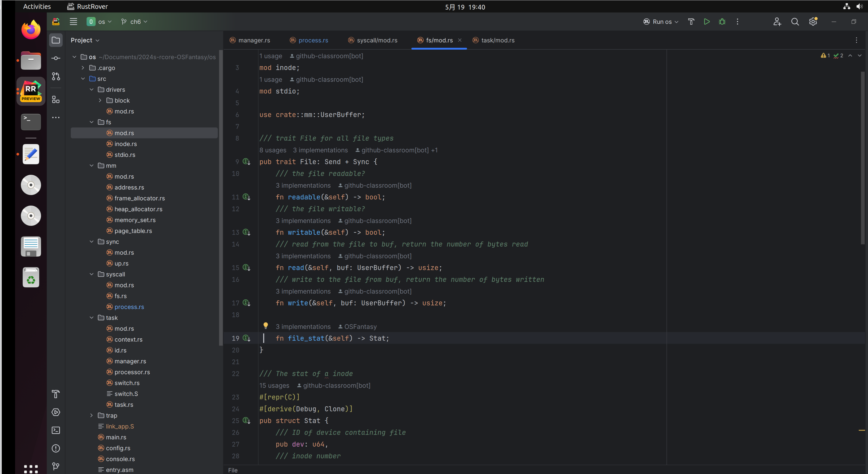Go to previous highlighted error arrow
868x474 pixels.
(x=850, y=56)
